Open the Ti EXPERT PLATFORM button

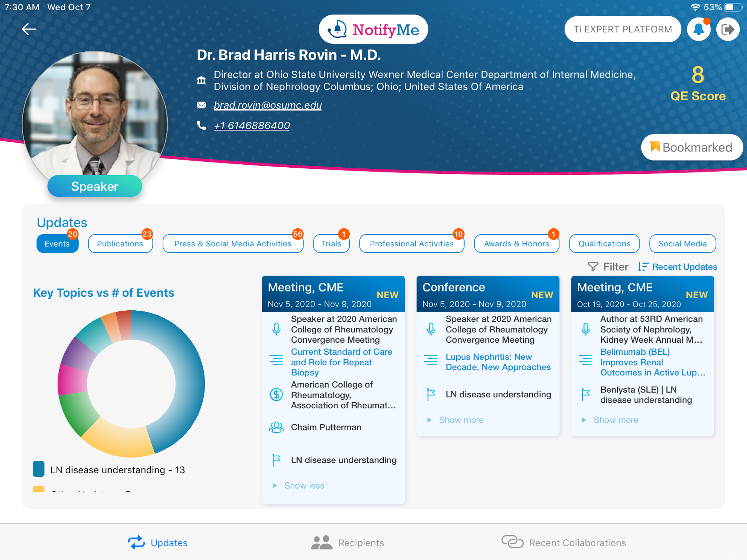623,29
